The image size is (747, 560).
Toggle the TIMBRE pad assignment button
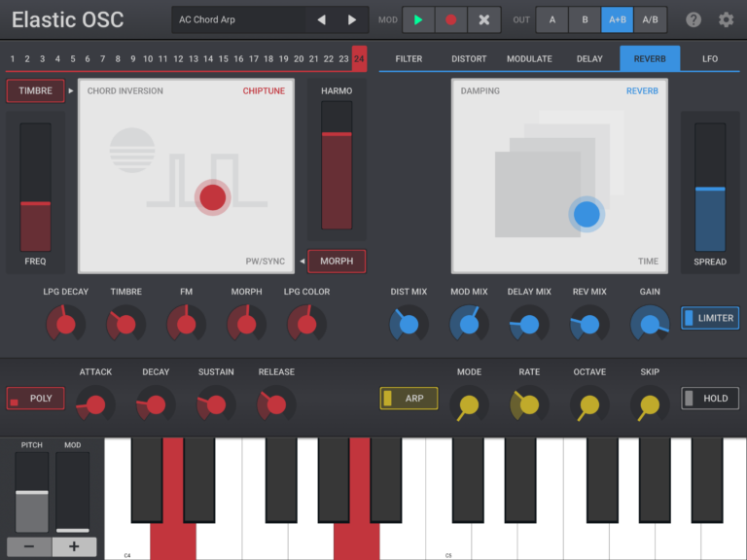point(35,90)
